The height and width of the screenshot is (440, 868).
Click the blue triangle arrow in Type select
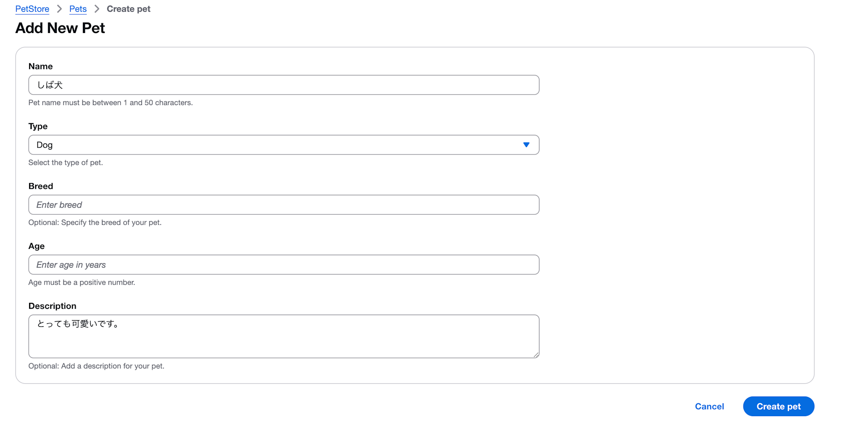(526, 145)
